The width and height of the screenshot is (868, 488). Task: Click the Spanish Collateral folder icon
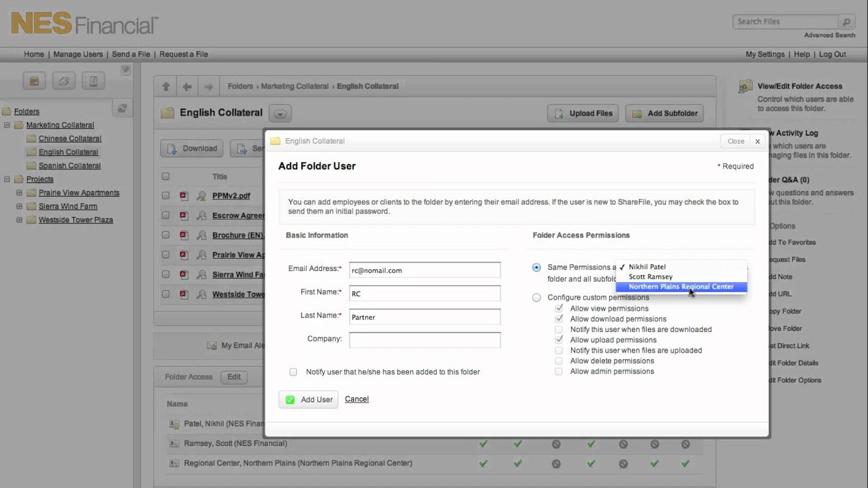[31, 165]
